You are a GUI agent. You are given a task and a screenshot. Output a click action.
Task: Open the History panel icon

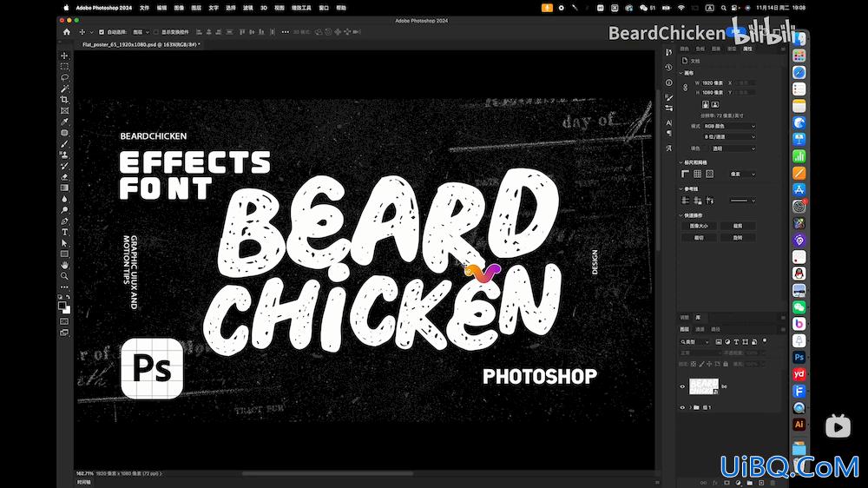click(668, 67)
